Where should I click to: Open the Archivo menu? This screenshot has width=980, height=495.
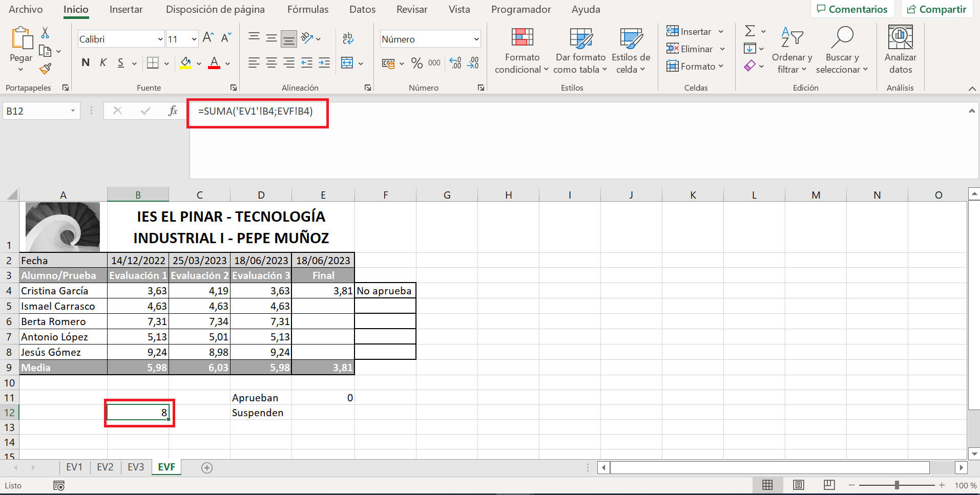26,9
